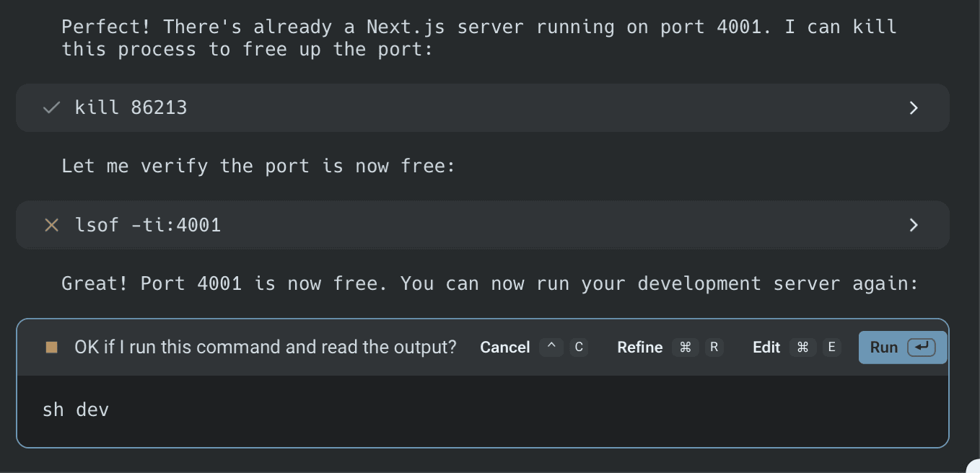The image size is (980, 473).
Task: Click the X failure icon beside lsof
Action: click(x=51, y=225)
